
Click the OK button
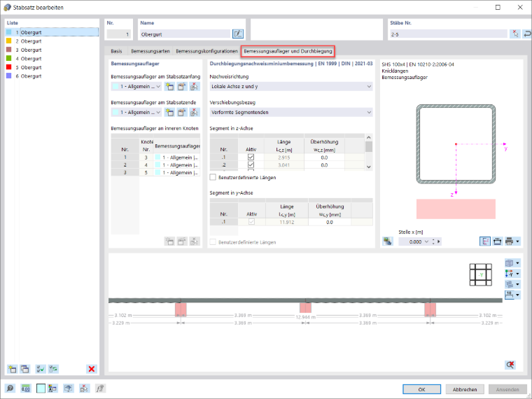tap(421, 389)
